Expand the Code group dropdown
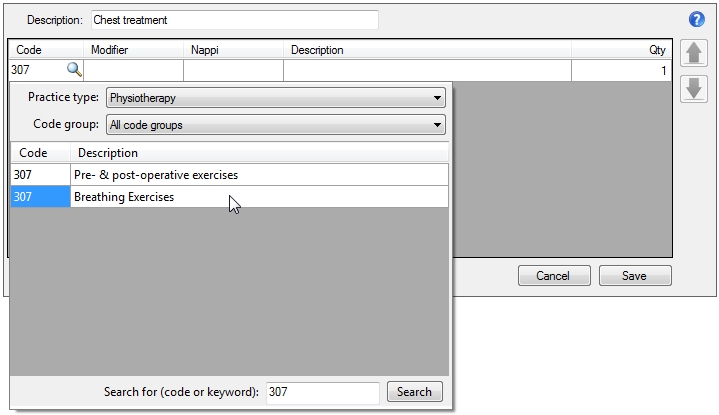719x415 pixels. click(275, 125)
